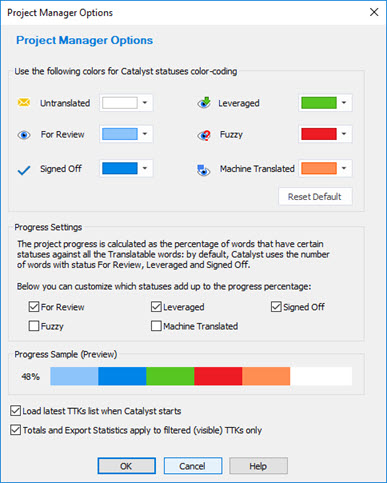387x483 pixels.
Task: Click the Fuzzy status icon
Action: [x=204, y=135]
